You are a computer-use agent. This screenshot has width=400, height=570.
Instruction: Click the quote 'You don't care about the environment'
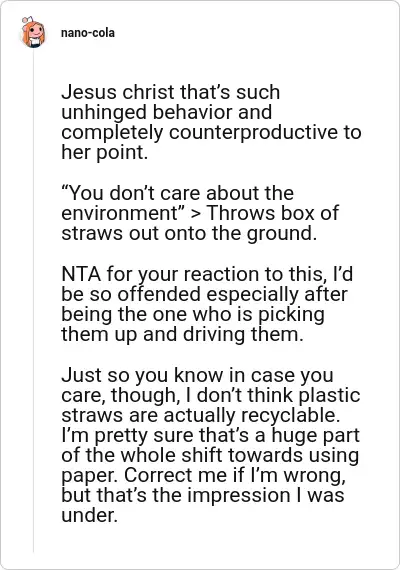177,203
